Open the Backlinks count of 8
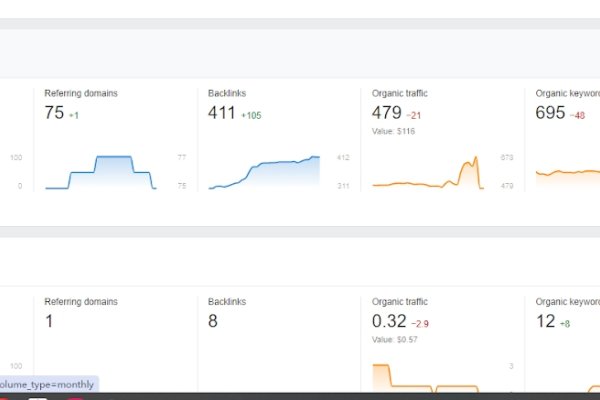 [x=213, y=321]
